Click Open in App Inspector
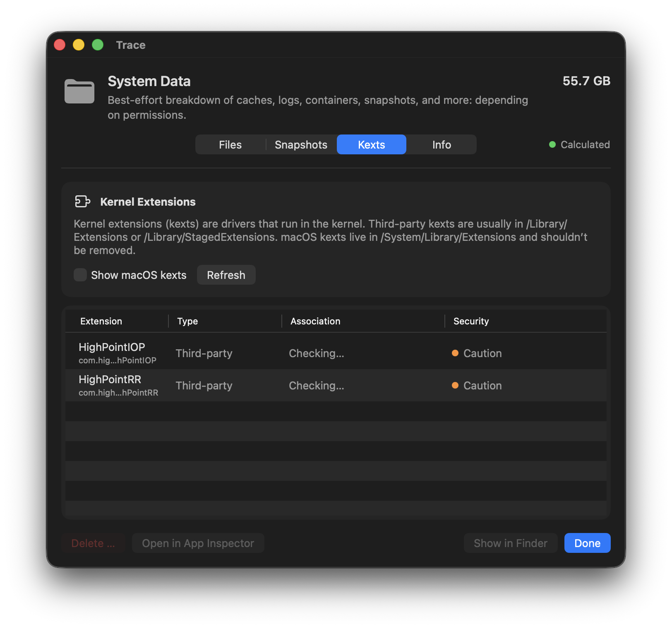 (x=198, y=543)
